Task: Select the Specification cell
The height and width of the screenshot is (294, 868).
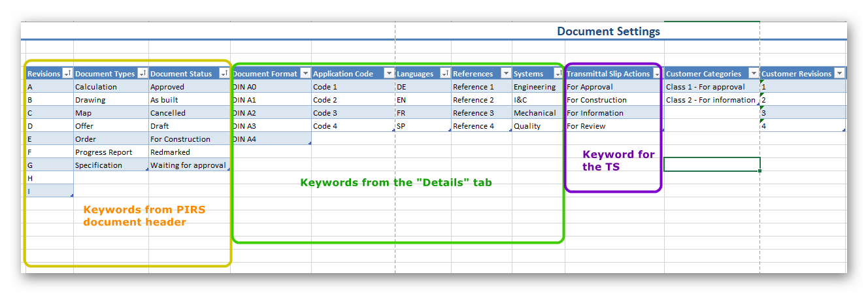Action: pos(111,165)
